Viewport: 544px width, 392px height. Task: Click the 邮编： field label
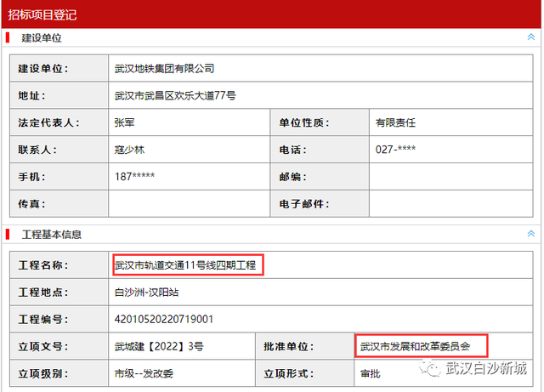click(x=292, y=176)
